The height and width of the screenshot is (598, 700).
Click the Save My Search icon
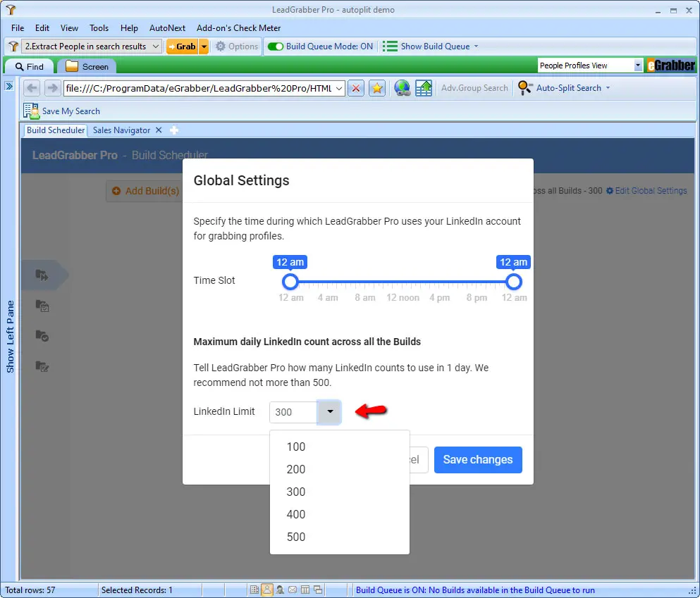click(x=31, y=111)
